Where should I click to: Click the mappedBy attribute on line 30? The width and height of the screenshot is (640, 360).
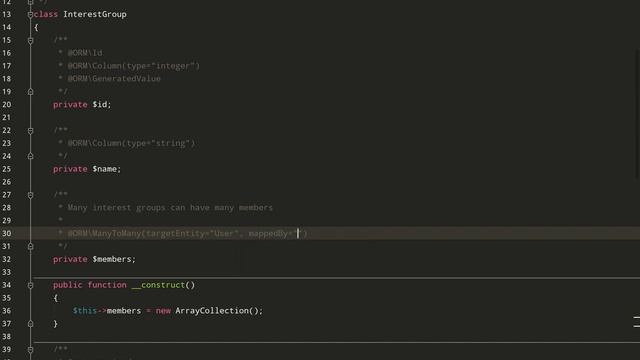tap(276, 233)
